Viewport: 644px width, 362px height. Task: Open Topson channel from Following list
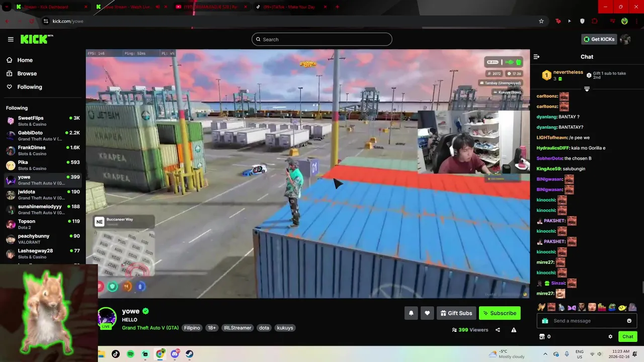coord(43,224)
